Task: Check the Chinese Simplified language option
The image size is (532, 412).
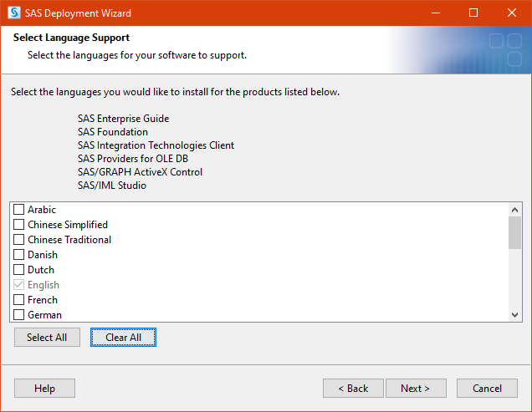Action: point(19,225)
